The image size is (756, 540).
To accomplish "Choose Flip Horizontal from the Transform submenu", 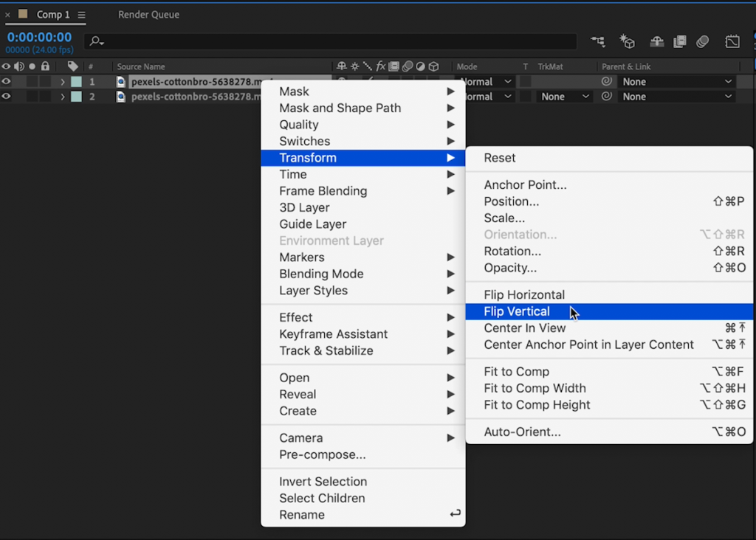I will pyautogui.click(x=524, y=295).
